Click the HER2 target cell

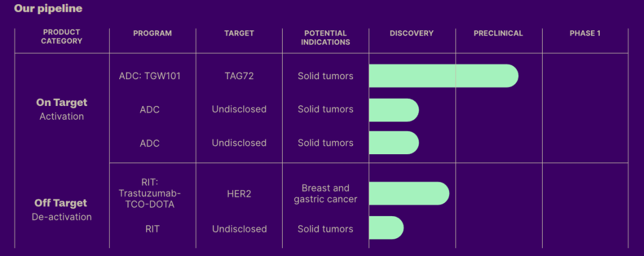(x=239, y=194)
